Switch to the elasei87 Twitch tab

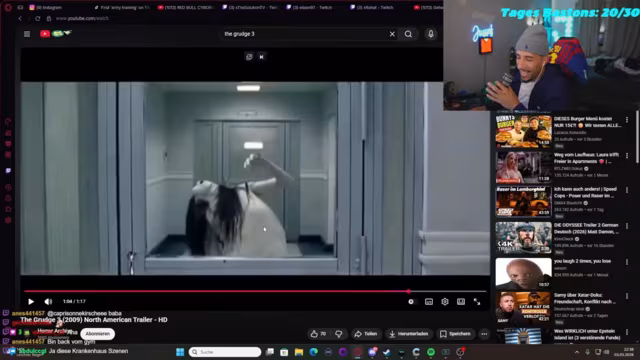coord(315,7)
